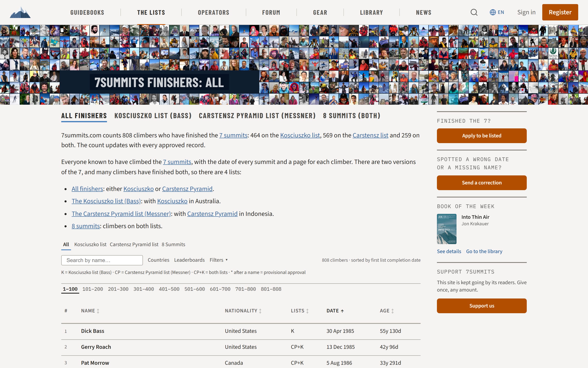Sort by Name column arrows
This screenshot has width=588, height=368.
click(x=98, y=311)
